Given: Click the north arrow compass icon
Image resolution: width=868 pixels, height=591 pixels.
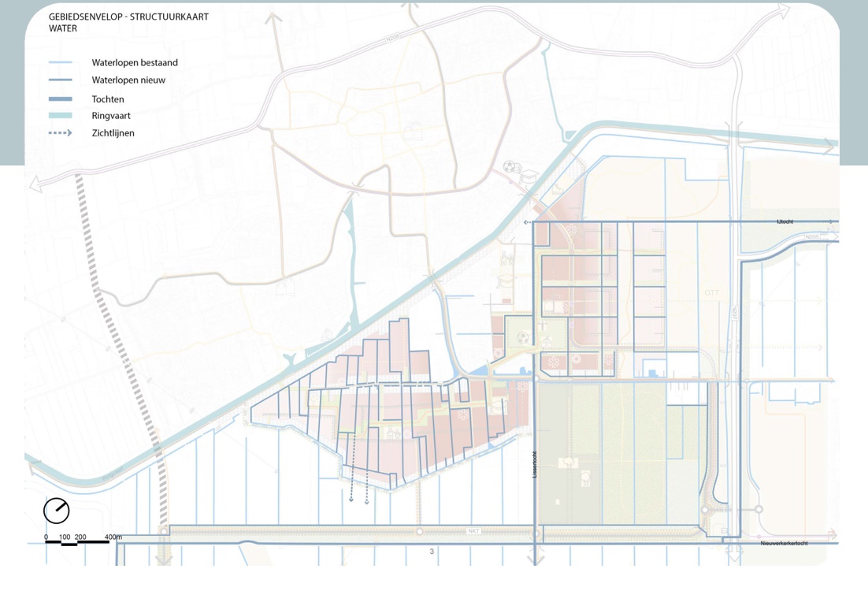Looking at the screenshot, I should [x=57, y=511].
